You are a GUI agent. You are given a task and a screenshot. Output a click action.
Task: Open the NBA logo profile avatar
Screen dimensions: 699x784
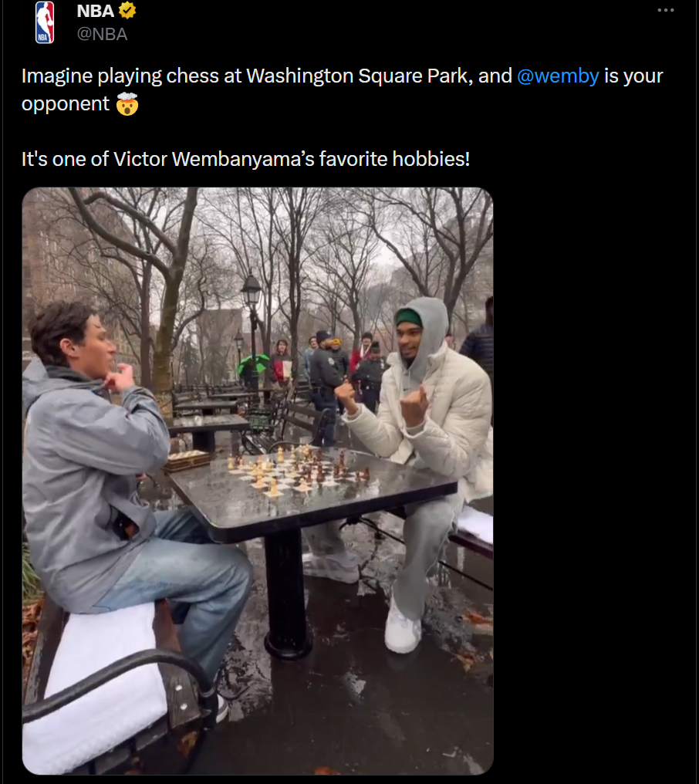[45, 22]
